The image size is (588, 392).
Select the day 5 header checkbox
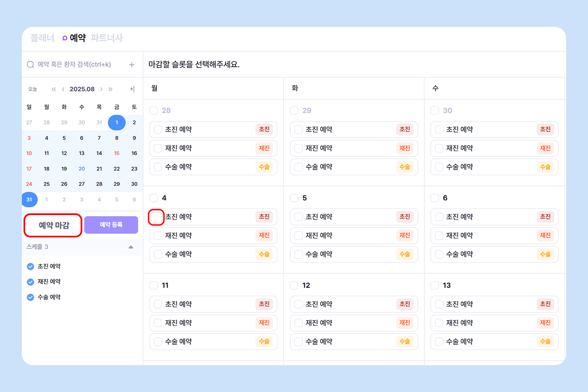pos(294,198)
